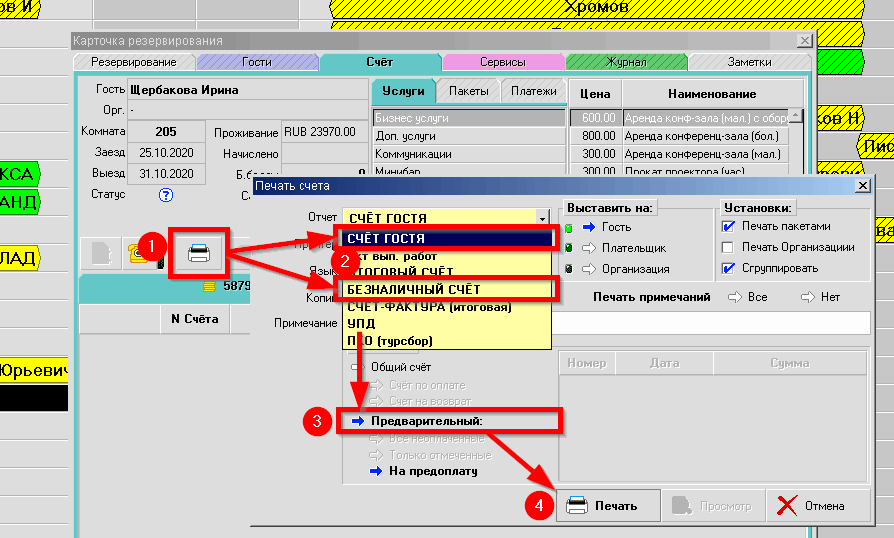The width and height of the screenshot is (894, 538).
Task: Choose БЕЗНАЛИЧНЫЙ СЧЁТ from report list
Action: (x=414, y=289)
